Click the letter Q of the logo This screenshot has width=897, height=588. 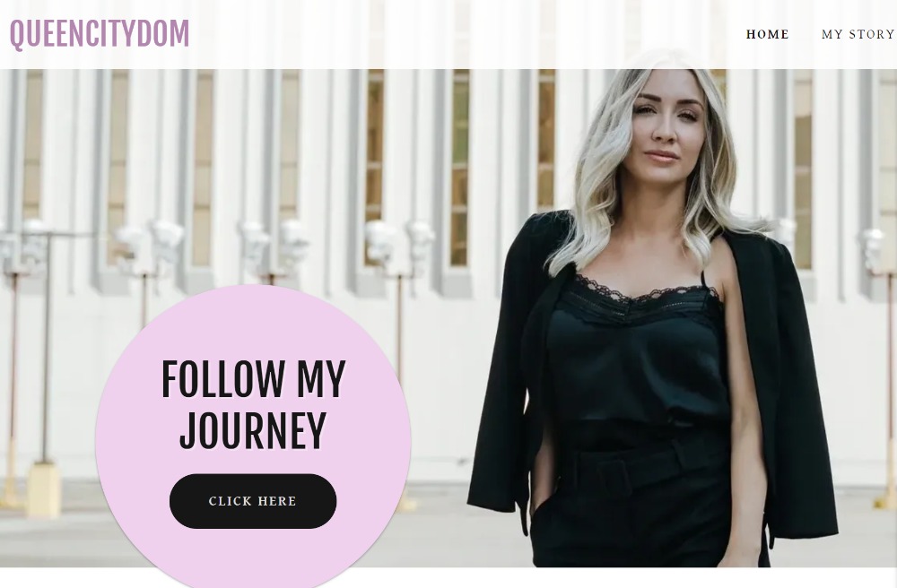click(x=18, y=34)
